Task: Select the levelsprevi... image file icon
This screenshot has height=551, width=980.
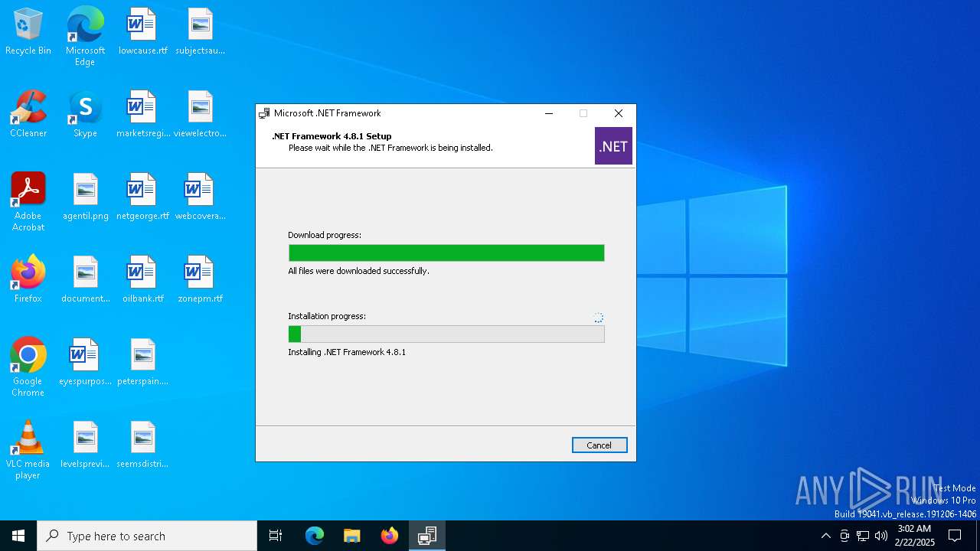Action: 85,445
